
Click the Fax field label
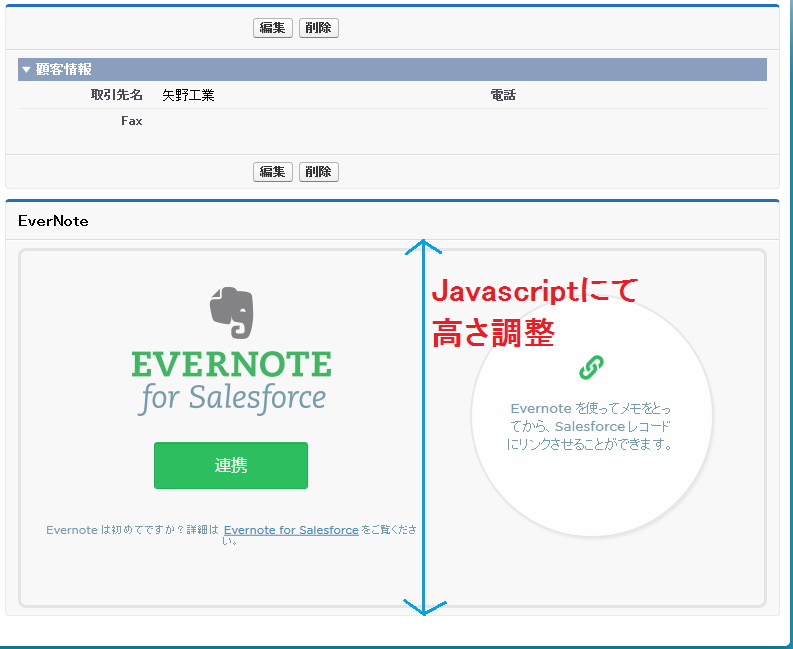(131, 121)
